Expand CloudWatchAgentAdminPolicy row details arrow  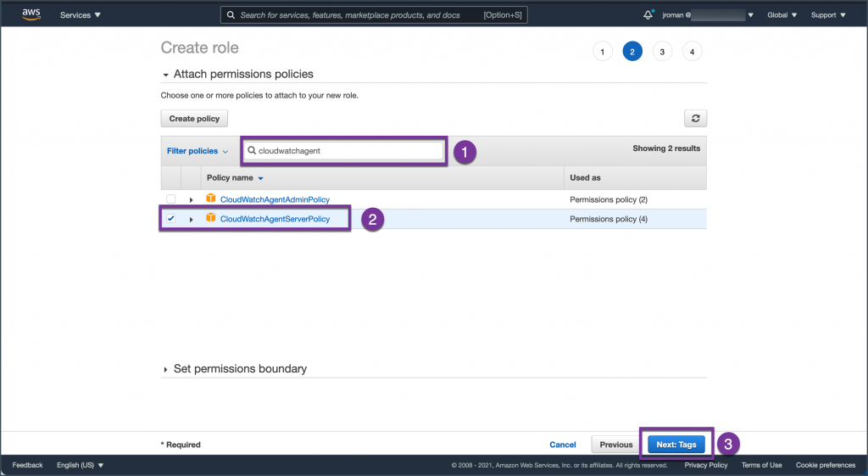[191, 199]
